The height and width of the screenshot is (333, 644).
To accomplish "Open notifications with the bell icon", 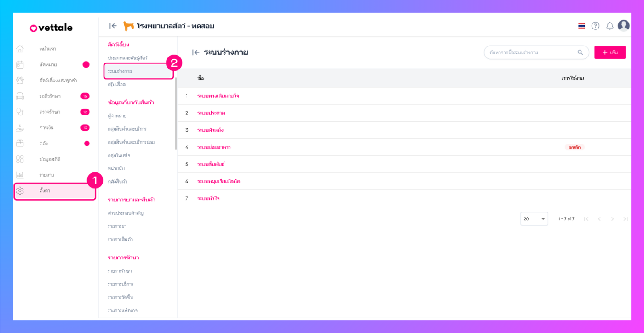I will tap(609, 26).
